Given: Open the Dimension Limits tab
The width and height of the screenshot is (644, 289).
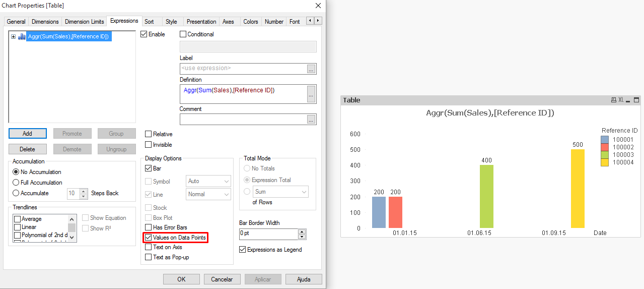Looking at the screenshot, I should tap(85, 22).
